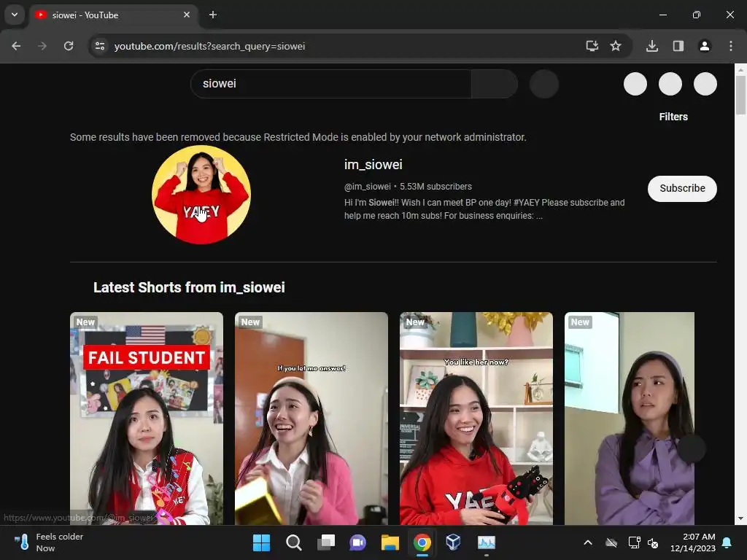The image size is (747, 560).
Task: Bookmark this page with the star icon
Action: [616, 46]
